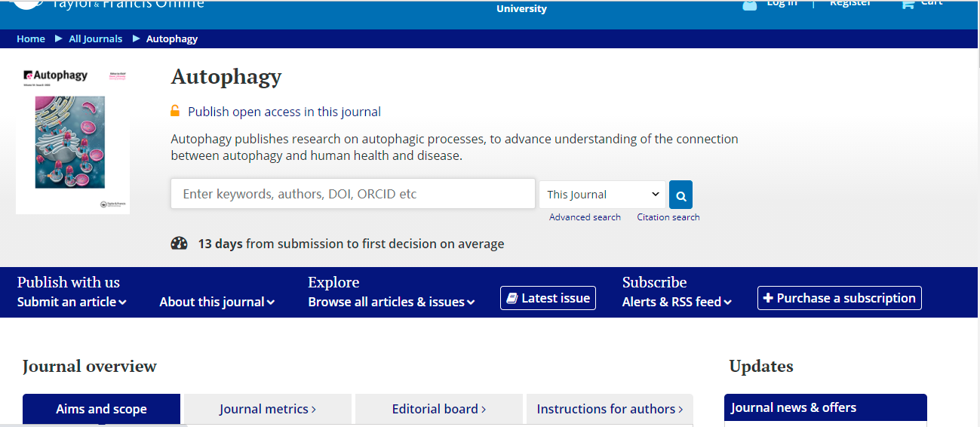The image size is (980, 427).
Task: Open the Advanced search link
Action: pos(585,217)
